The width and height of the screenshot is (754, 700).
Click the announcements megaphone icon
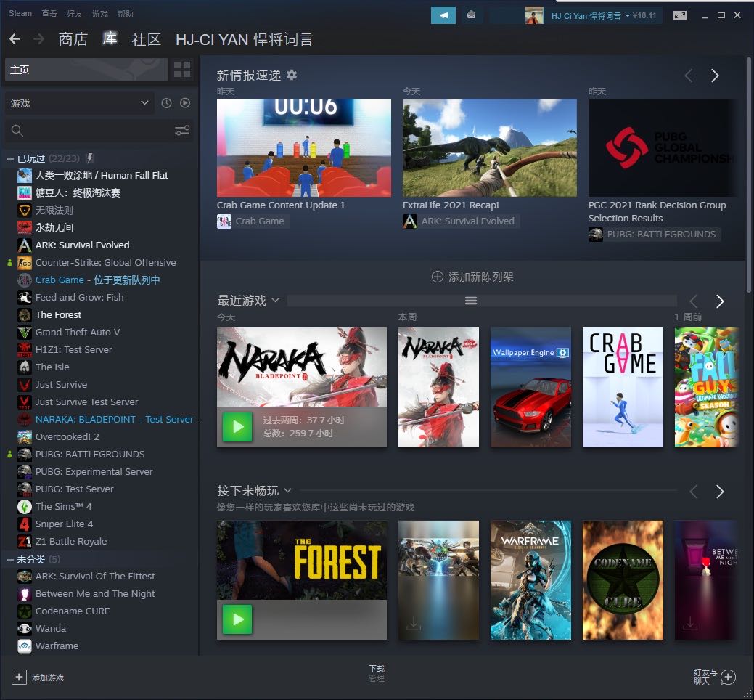(x=443, y=15)
